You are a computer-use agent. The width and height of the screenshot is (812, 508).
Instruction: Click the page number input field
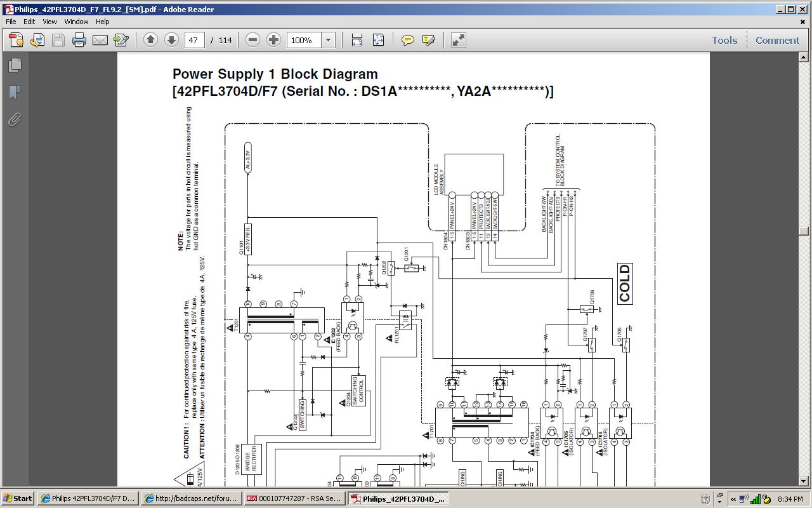(x=194, y=40)
